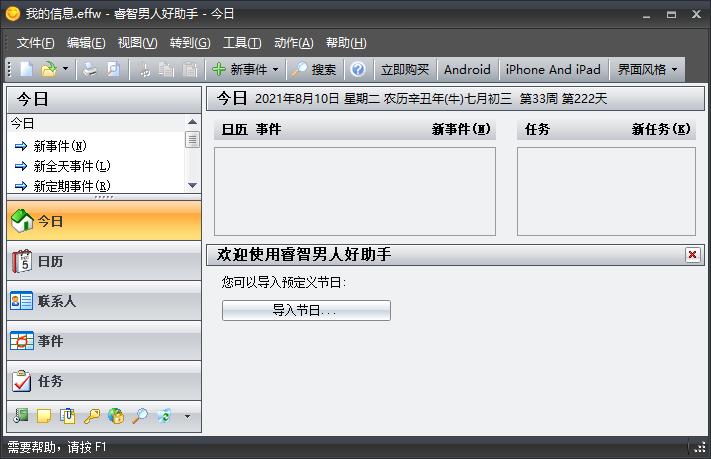This screenshot has height=459, width=711.
Task: Open the 文件(F) menu
Action: (x=35, y=43)
